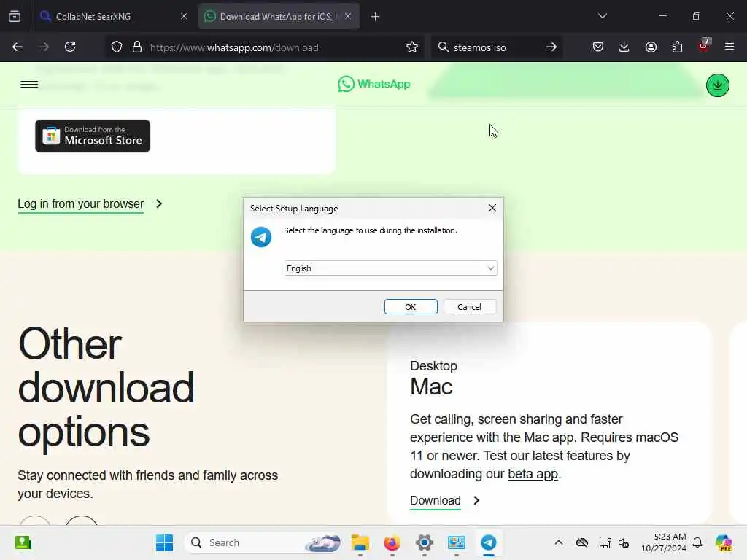Click the green download circle button
747x560 pixels.
click(718, 85)
